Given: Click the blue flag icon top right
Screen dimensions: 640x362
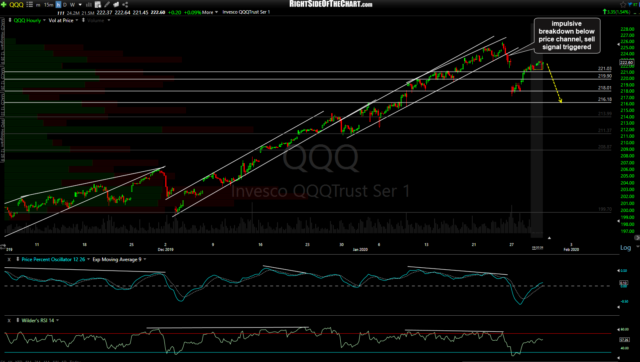Looking at the screenshot, I should 630,4.
